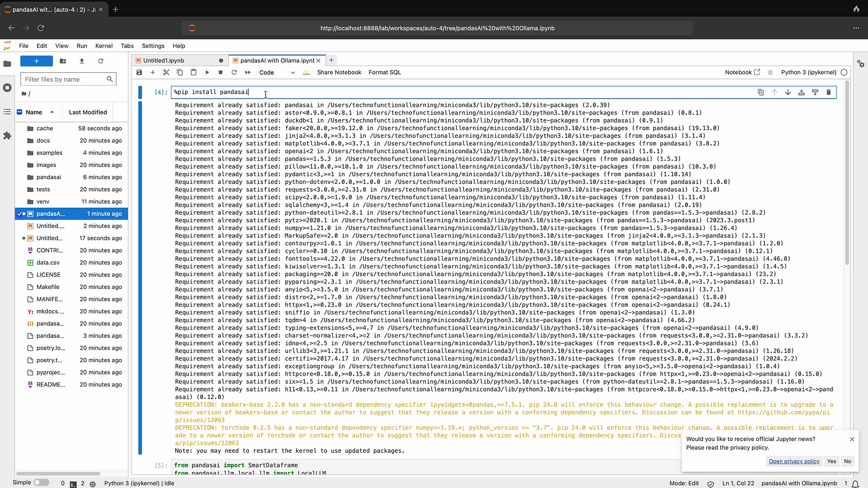The image size is (868, 488).
Task: Open the privacy policy link
Action: point(794,461)
